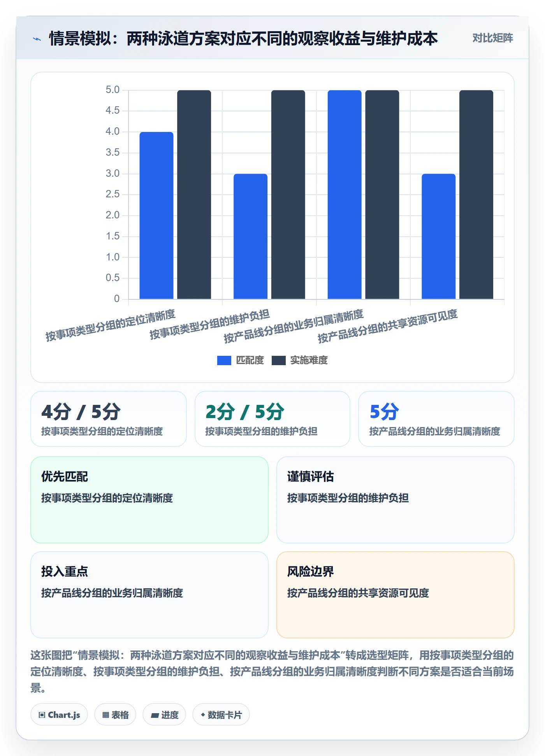Click the axis label 按事项类型分组的维护负担
Viewport: 545px width, 756px height.
coord(210,324)
